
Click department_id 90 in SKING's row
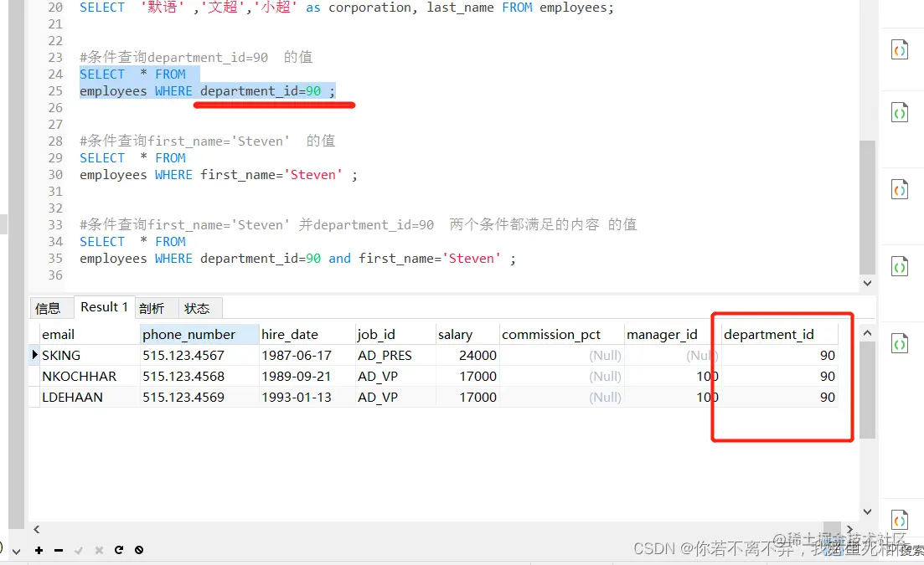pos(779,356)
